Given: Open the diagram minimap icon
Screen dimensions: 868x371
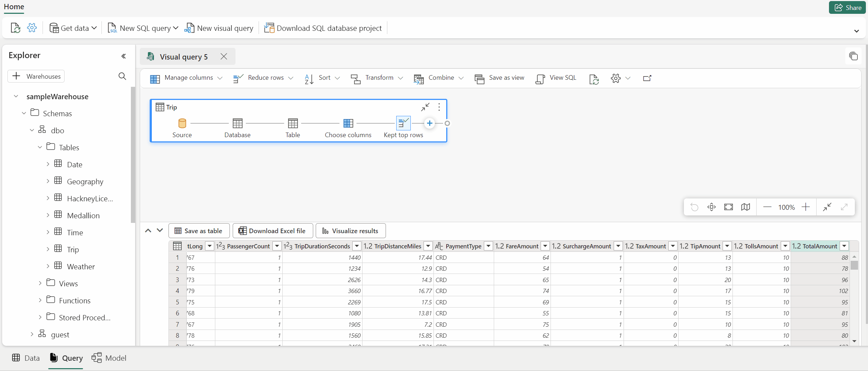Looking at the screenshot, I should pos(746,207).
